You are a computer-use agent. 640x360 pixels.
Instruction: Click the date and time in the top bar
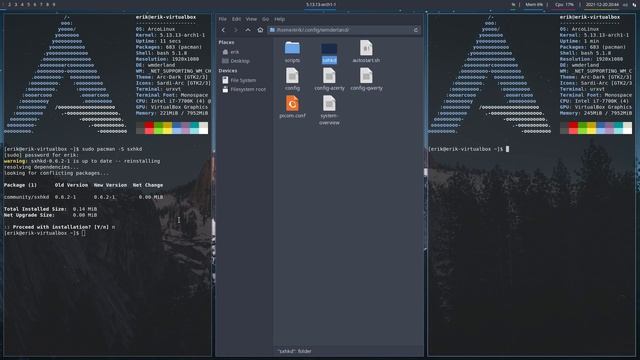(602, 4)
